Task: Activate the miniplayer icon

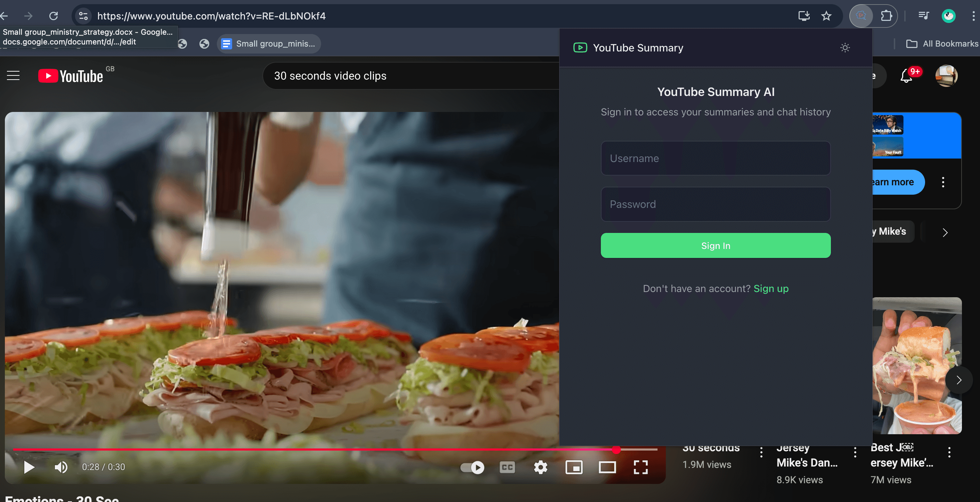Action: (x=574, y=468)
